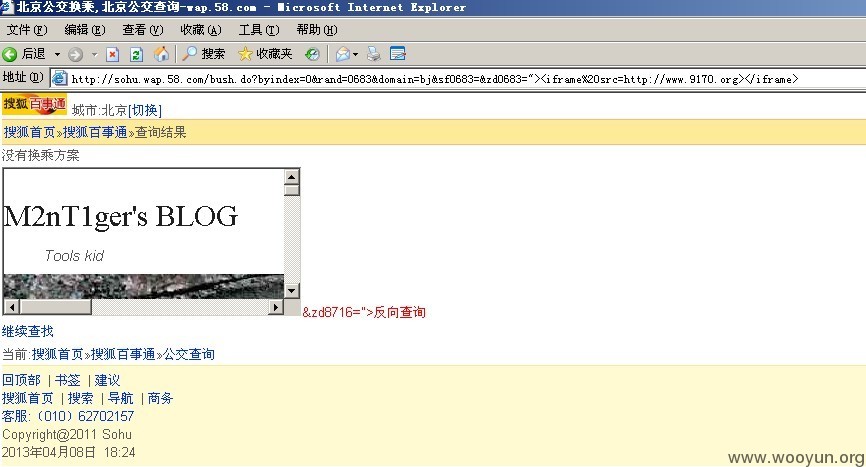Go to the Home page icon

[x=161, y=54]
